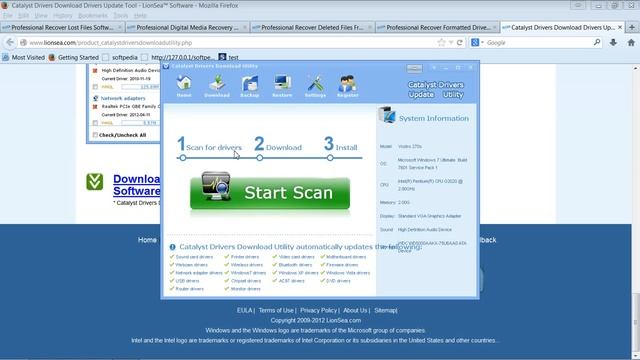Image resolution: width=640 pixels, height=360 pixels.
Task: Open the Most Visited bookmarks folder
Action: (23, 58)
